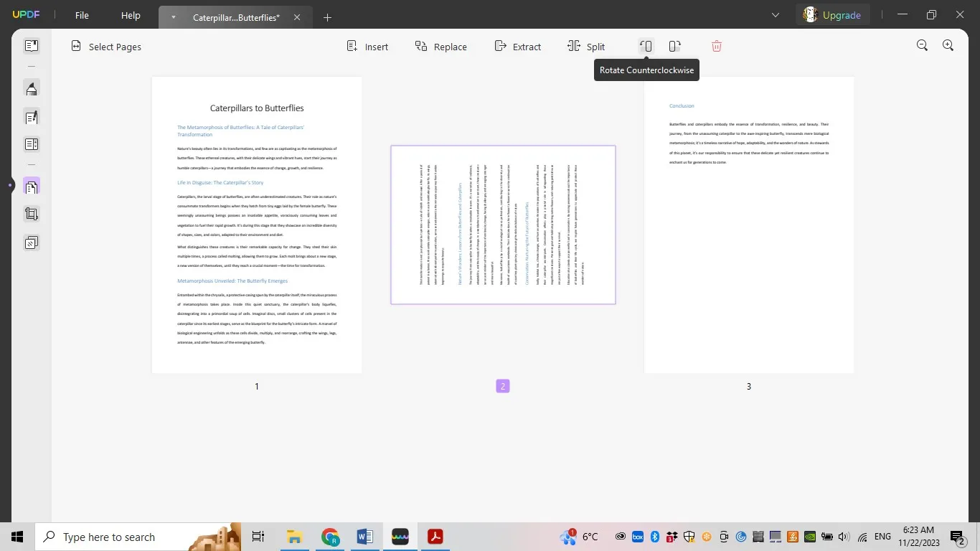Viewport: 980px width, 551px height.
Task: Click page number 1 label
Action: tap(257, 386)
